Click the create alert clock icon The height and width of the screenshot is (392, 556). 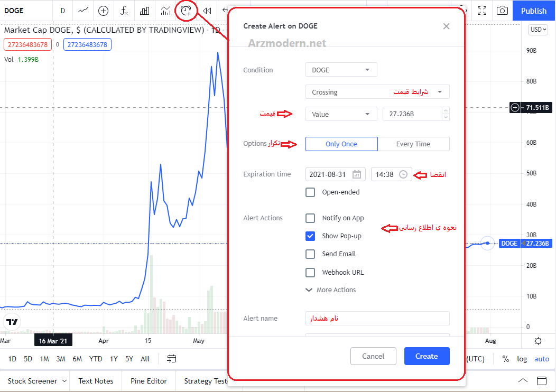tap(186, 11)
